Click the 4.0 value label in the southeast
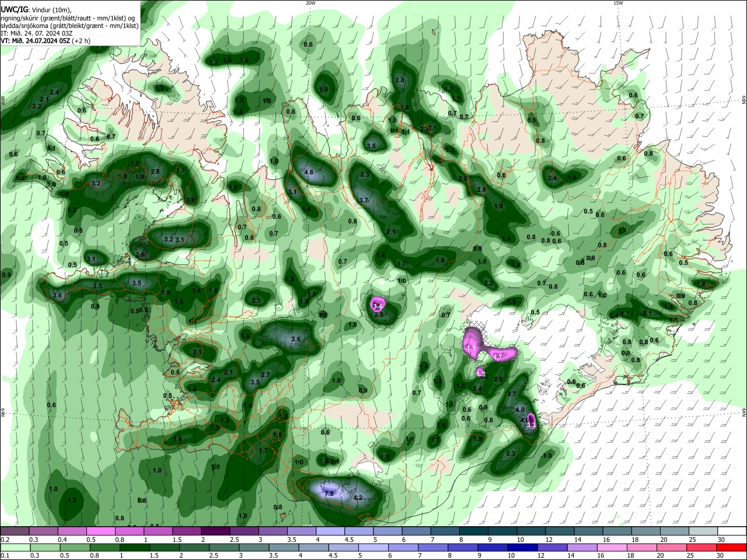 click(521, 409)
